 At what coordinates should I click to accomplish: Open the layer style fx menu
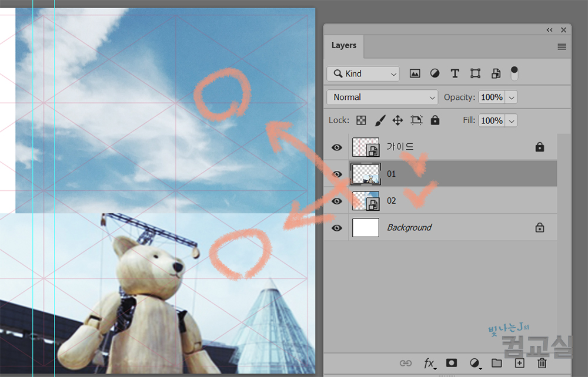pos(429,363)
